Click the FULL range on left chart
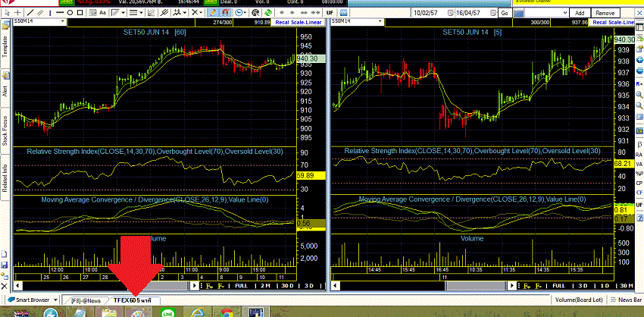The image size is (644, 317). tap(241, 285)
